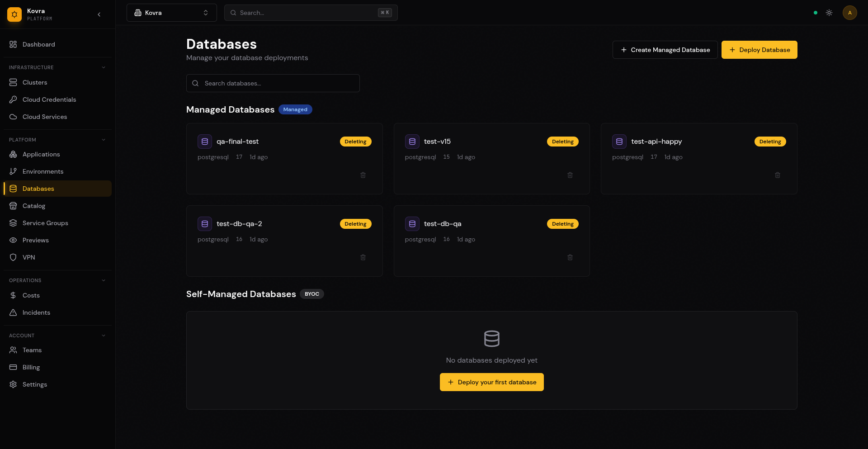
Task: Click the green status indicator dot
Action: tap(816, 13)
